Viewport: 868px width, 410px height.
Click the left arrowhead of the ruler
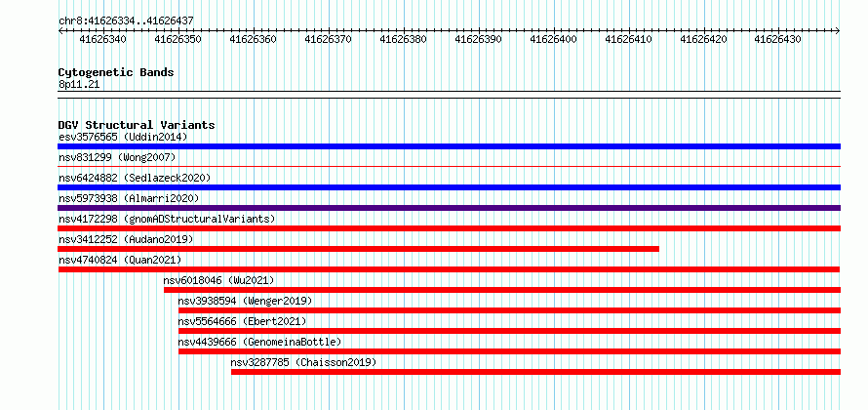click(x=60, y=31)
